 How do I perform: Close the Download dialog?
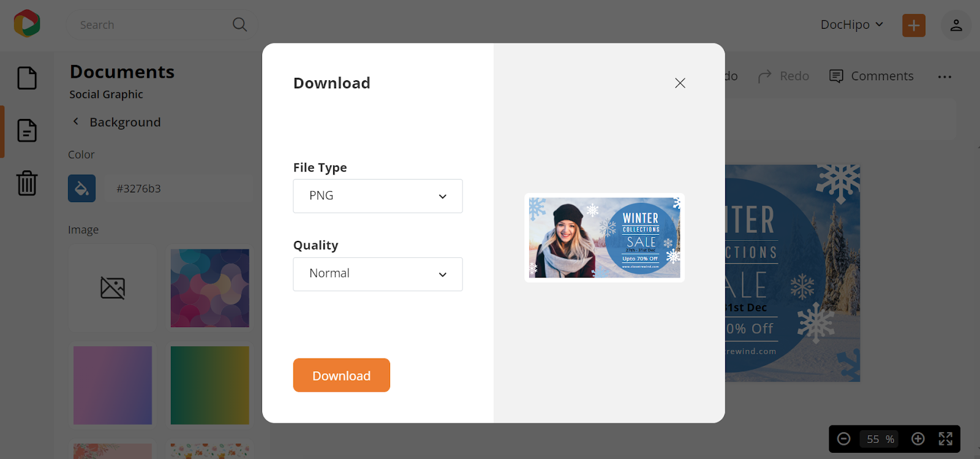coord(680,83)
